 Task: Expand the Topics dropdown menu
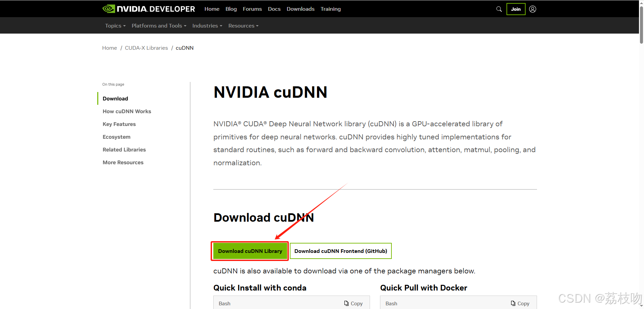pyautogui.click(x=115, y=26)
